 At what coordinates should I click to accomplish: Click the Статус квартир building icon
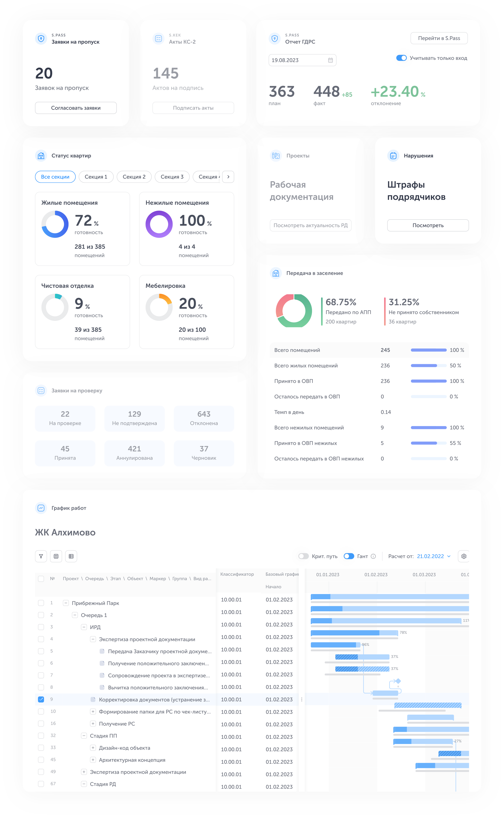point(41,156)
